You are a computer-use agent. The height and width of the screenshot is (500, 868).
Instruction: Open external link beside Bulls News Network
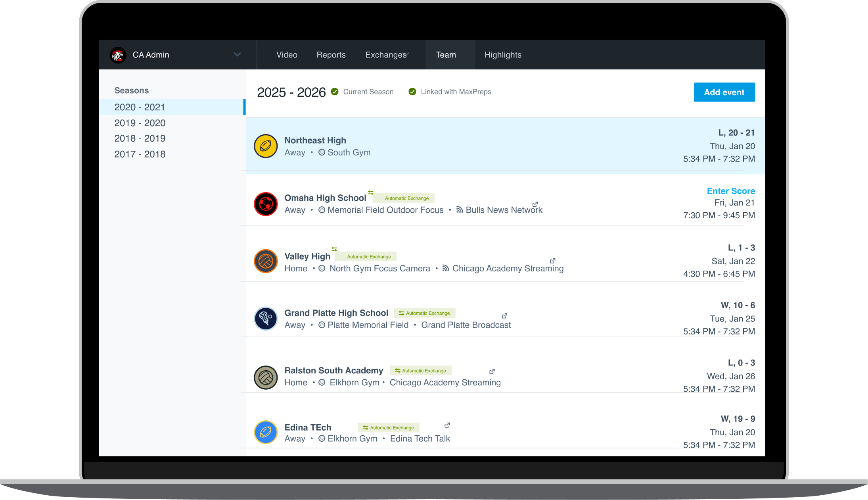(535, 204)
